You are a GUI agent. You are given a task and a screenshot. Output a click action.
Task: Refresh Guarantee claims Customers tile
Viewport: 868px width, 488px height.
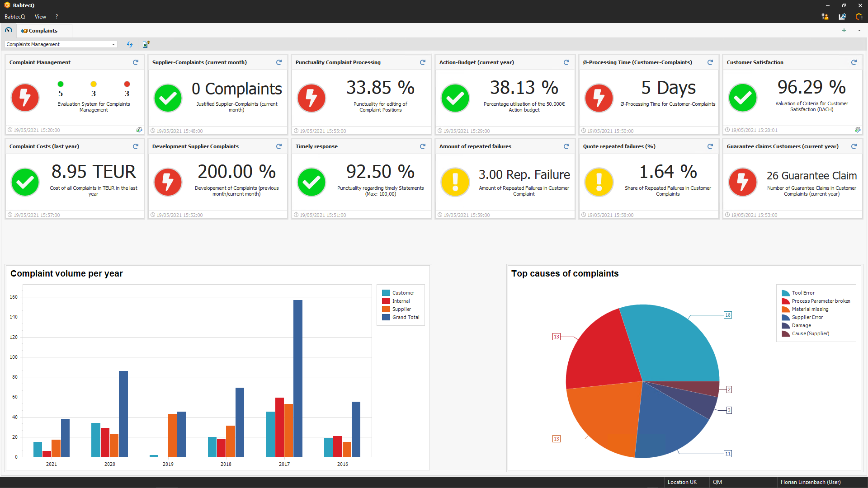(854, 146)
